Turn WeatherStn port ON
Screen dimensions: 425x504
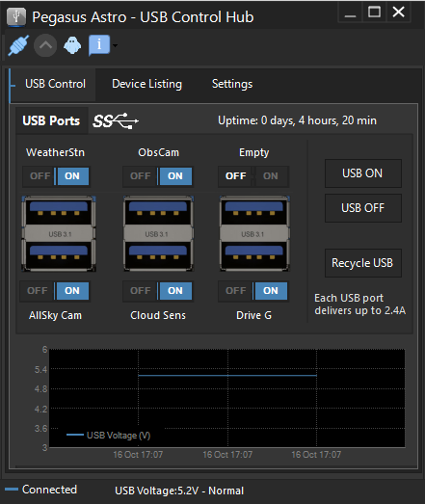72,176
